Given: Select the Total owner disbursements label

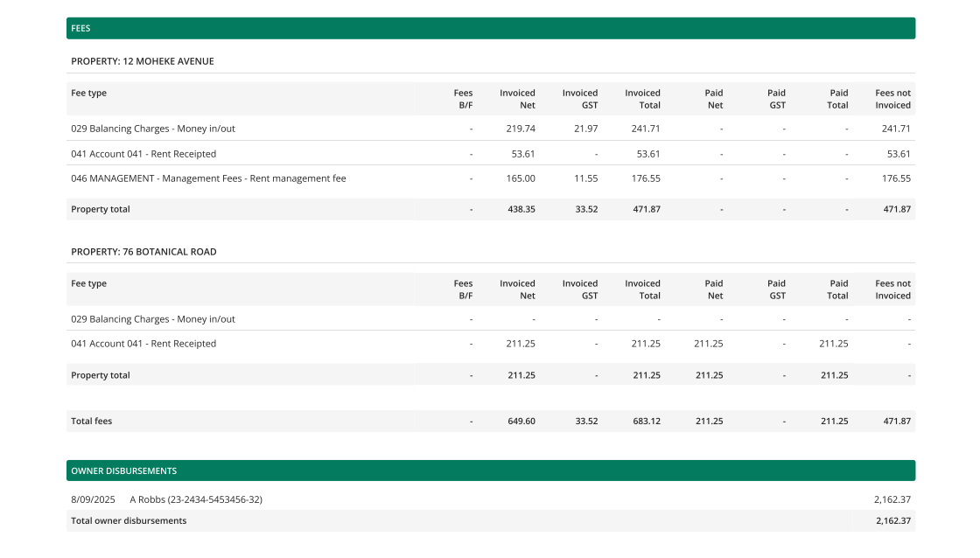Looking at the screenshot, I should click(129, 521).
